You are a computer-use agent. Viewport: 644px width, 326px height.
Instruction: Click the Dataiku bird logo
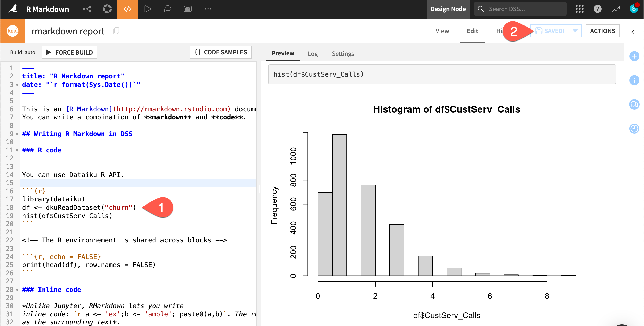[13, 9]
